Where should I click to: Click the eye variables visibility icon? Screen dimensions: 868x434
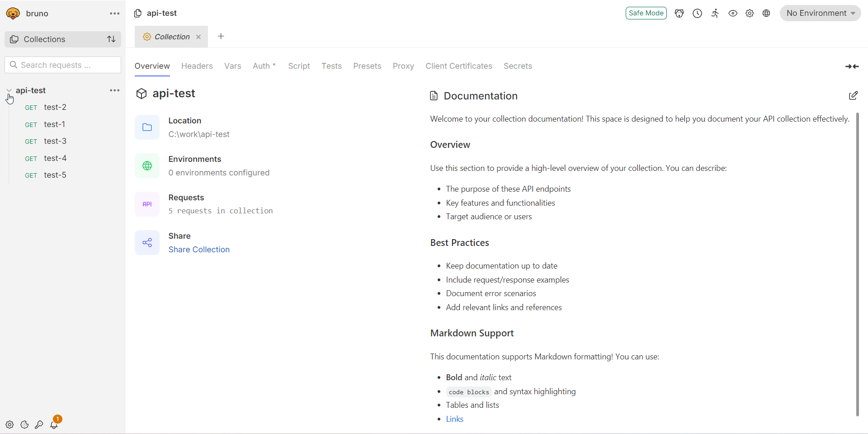(732, 14)
